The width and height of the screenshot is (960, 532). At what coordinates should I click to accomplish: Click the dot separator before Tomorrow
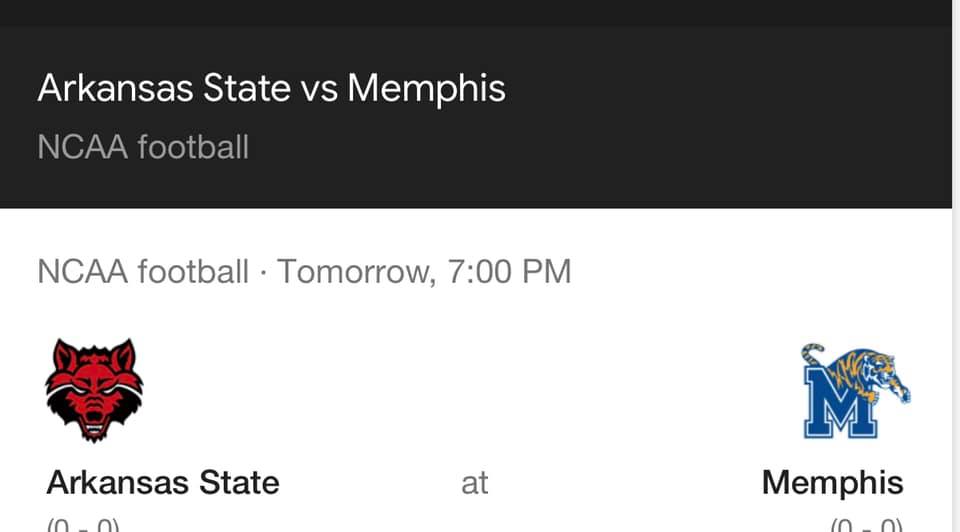[x=263, y=272]
